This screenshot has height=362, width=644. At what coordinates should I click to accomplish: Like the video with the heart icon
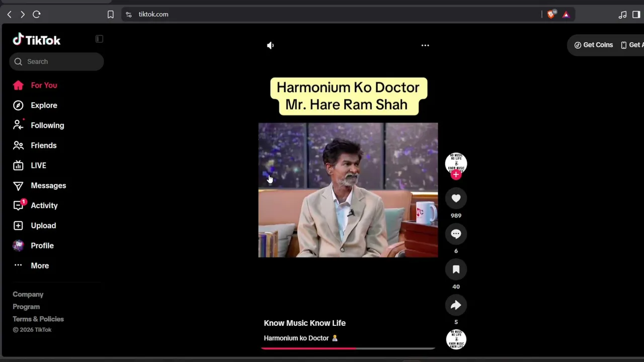click(456, 199)
